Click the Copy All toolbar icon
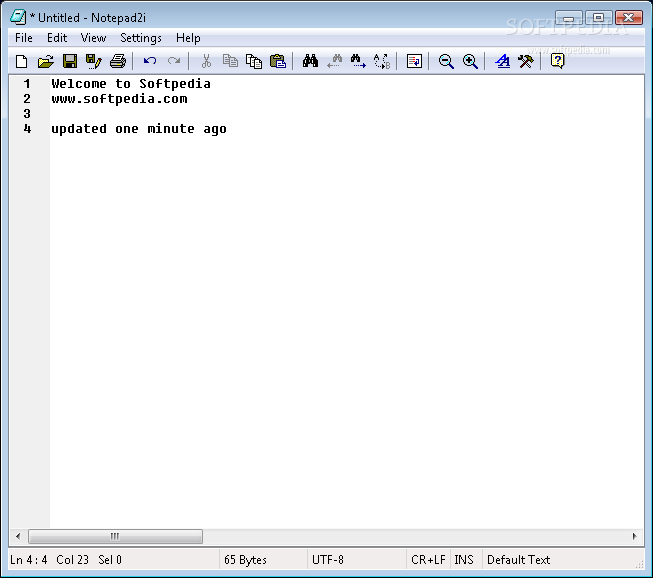653x578 pixels. [x=254, y=62]
